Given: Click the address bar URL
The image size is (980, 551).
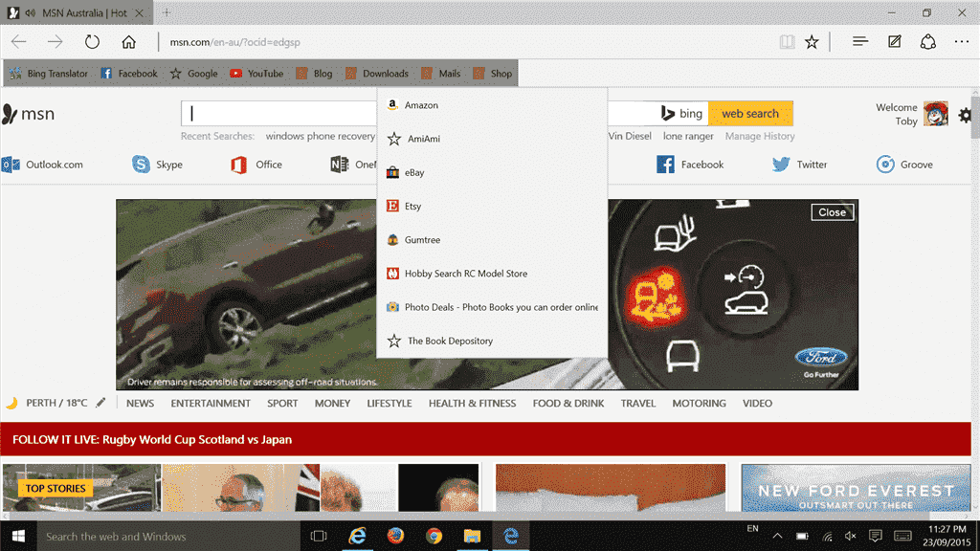Looking at the screenshot, I should (x=235, y=42).
